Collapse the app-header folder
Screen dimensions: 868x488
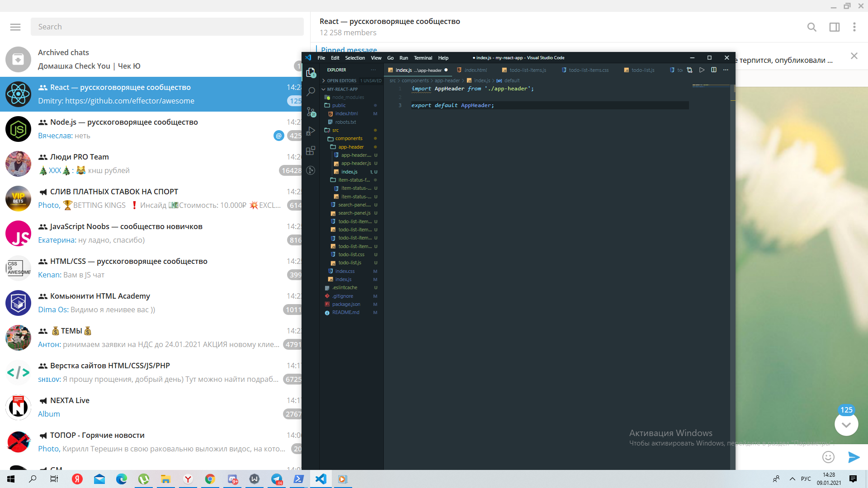(x=352, y=147)
